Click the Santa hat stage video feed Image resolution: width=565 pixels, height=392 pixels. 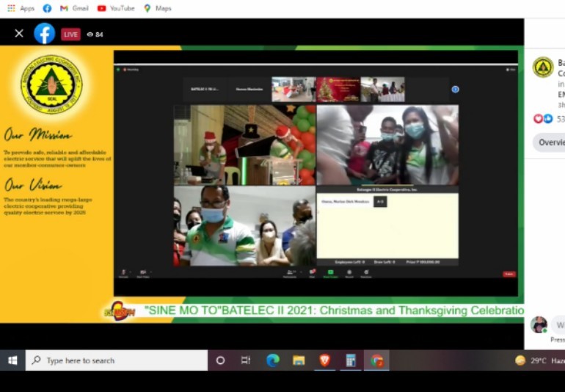tap(244, 145)
